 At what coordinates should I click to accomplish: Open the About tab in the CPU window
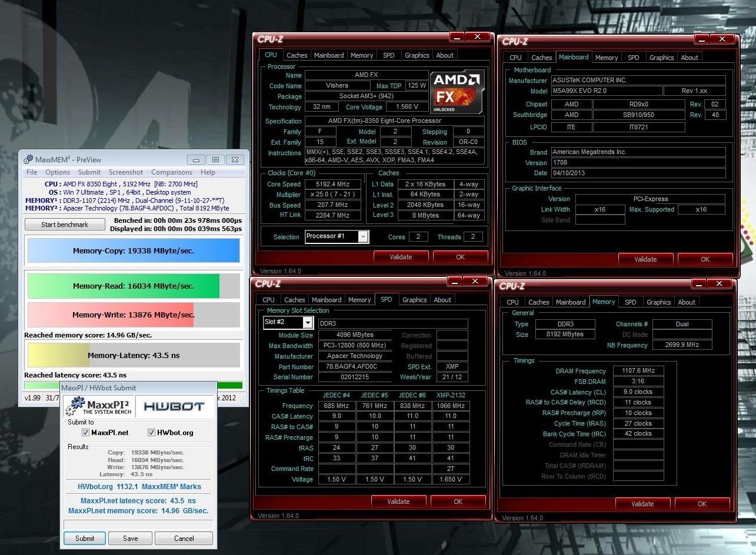coord(445,55)
